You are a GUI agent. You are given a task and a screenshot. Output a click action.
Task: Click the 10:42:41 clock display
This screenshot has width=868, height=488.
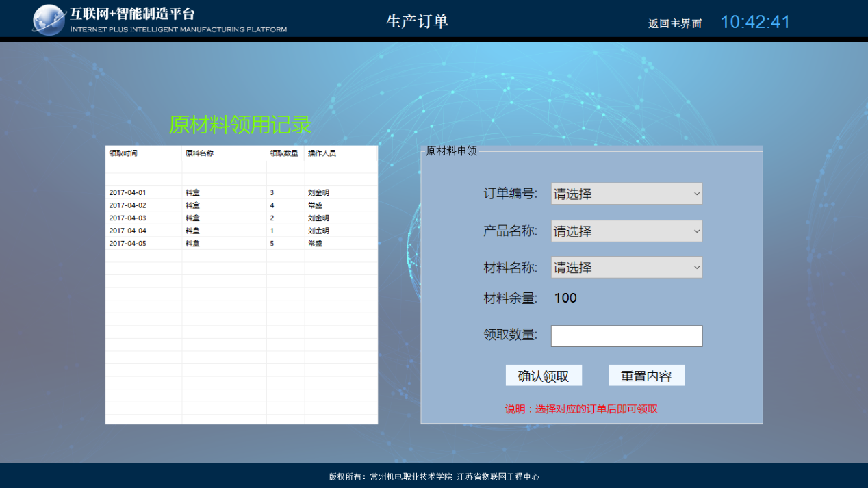(x=755, y=22)
